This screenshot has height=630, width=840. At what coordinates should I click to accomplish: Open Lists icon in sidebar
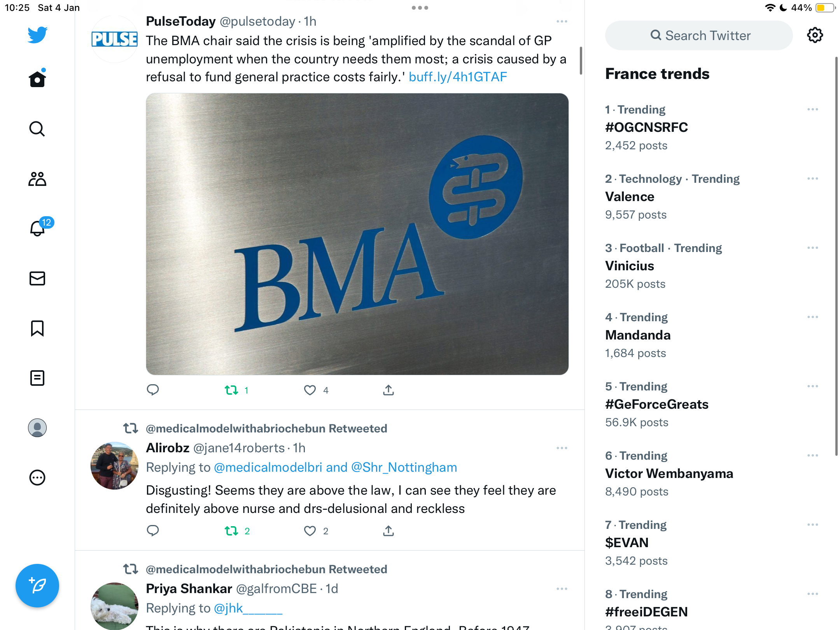coord(37,378)
